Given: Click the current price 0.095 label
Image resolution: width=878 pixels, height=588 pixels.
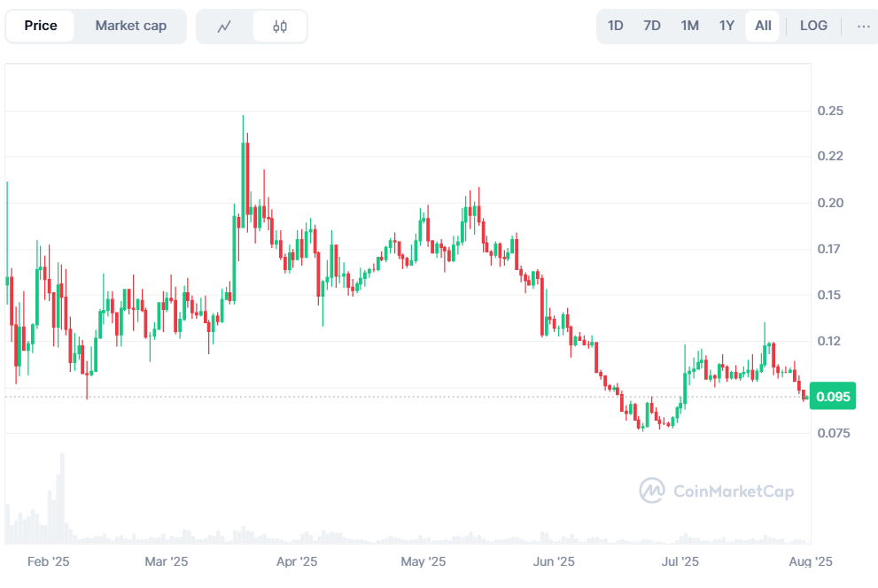Looking at the screenshot, I should pyautogui.click(x=833, y=397).
